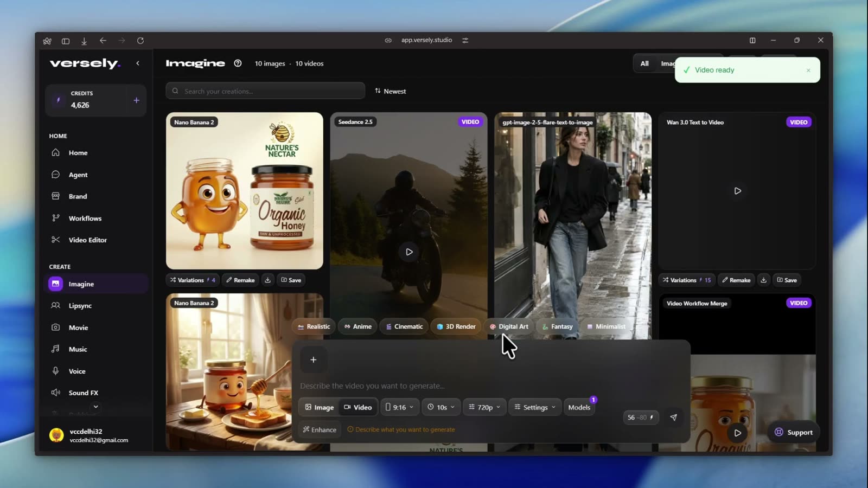The height and width of the screenshot is (488, 868).
Task: Add a reference with the plus button
Action: click(313, 359)
